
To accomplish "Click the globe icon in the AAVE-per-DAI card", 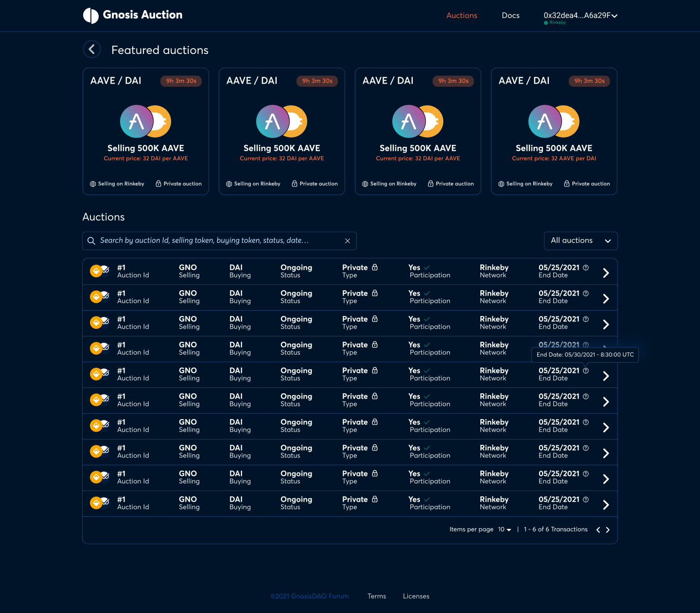I will (501, 184).
